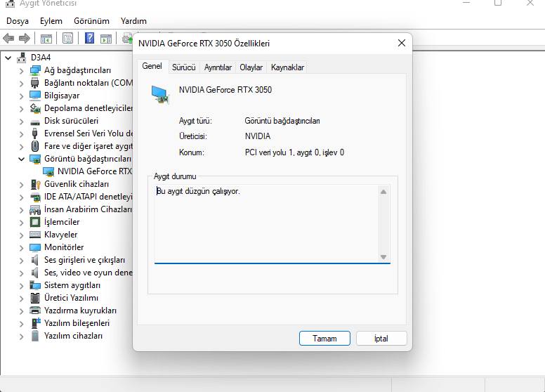Click the USB icon beside Evrensel Seri Veri Yolu
Screen dimensions: 545x392
coord(34,133)
